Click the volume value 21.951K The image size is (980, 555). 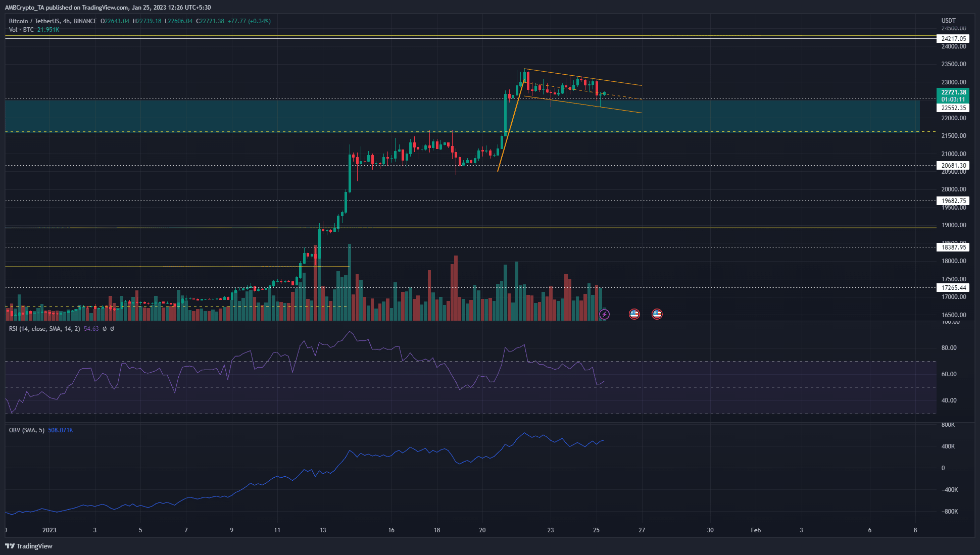click(48, 30)
